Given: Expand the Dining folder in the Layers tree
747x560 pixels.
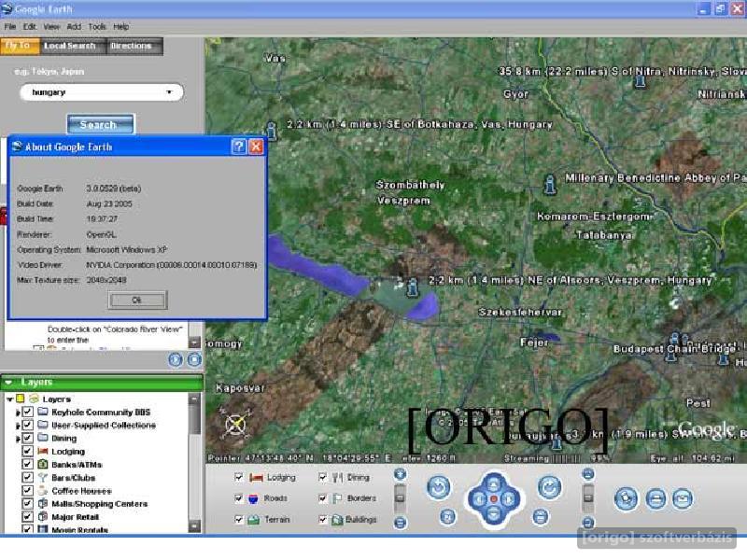Looking at the screenshot, I should click(18, 439).
